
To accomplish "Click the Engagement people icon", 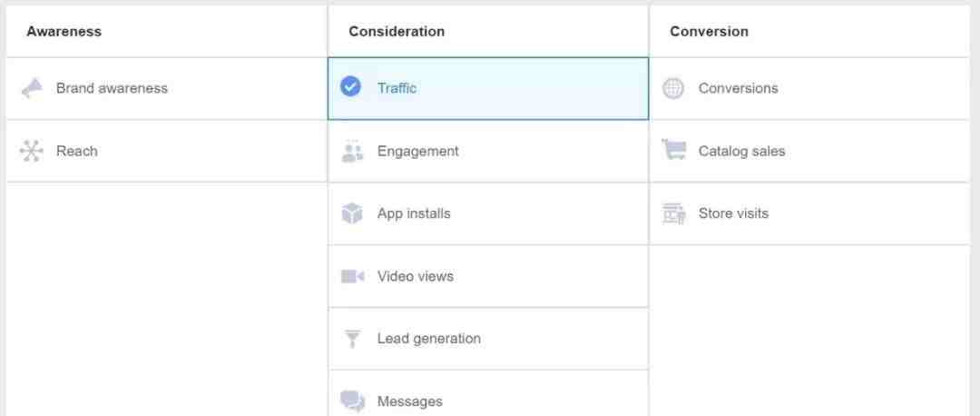I will click(x=352, y=151).
